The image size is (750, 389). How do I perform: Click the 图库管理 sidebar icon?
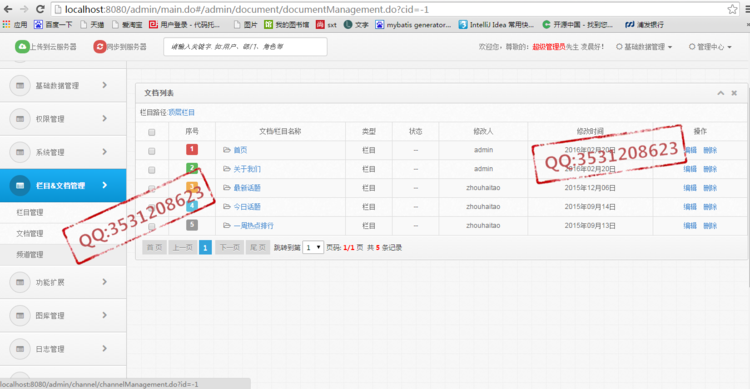coord(20,315)
